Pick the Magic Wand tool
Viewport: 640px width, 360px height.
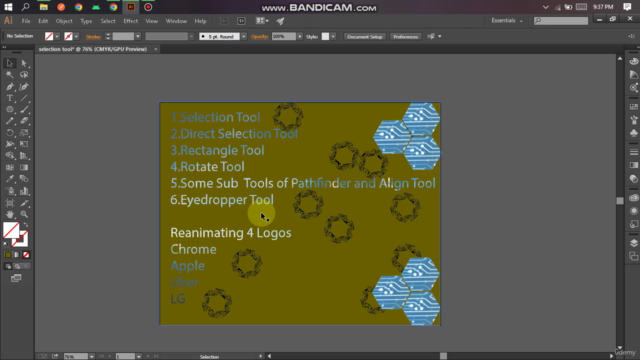tap(9, 75)
